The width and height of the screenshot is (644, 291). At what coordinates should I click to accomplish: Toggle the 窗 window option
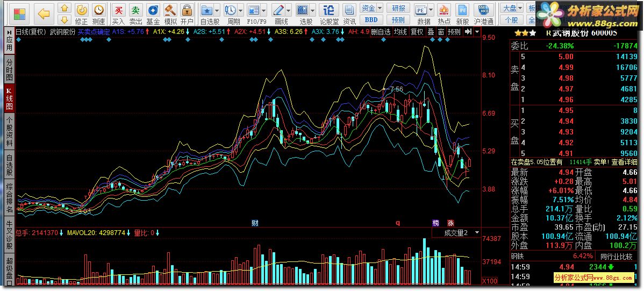coord(441,32)
